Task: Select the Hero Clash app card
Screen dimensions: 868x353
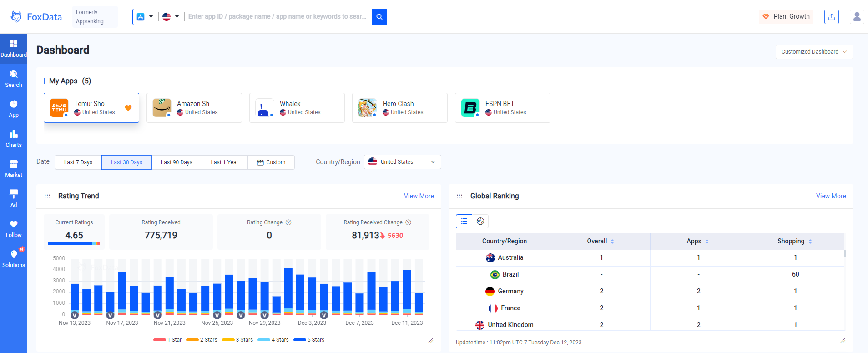Action: tap(400, 108)
